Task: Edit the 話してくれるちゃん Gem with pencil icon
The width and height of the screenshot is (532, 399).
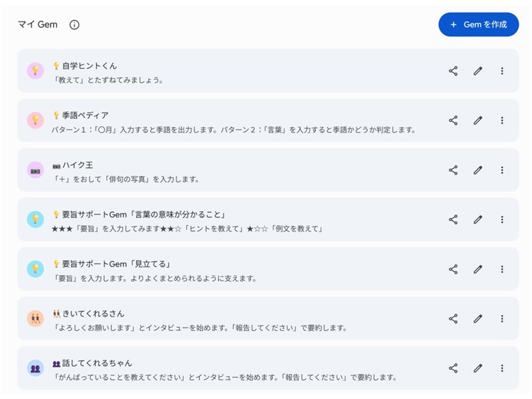Action: tap(478, 368)
